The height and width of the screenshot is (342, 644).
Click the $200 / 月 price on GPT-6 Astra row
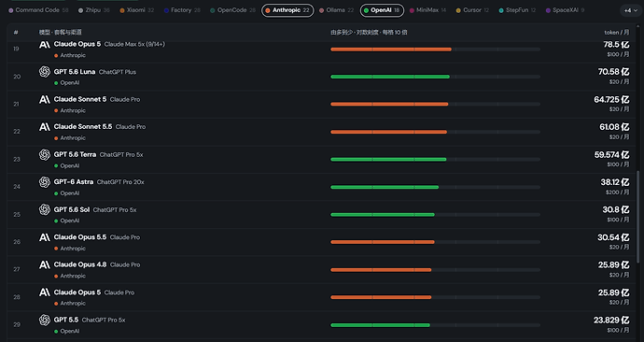[618, 192]
